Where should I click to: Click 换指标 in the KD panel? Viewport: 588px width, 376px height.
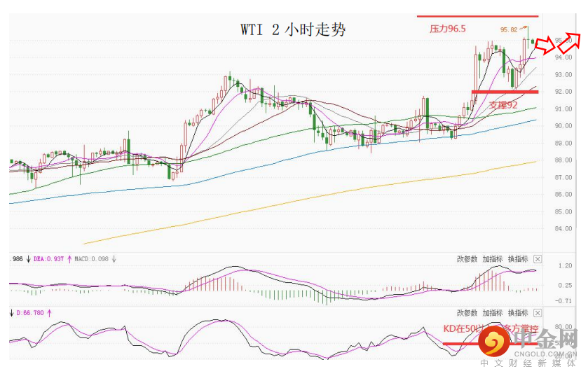tap(518, 313)
